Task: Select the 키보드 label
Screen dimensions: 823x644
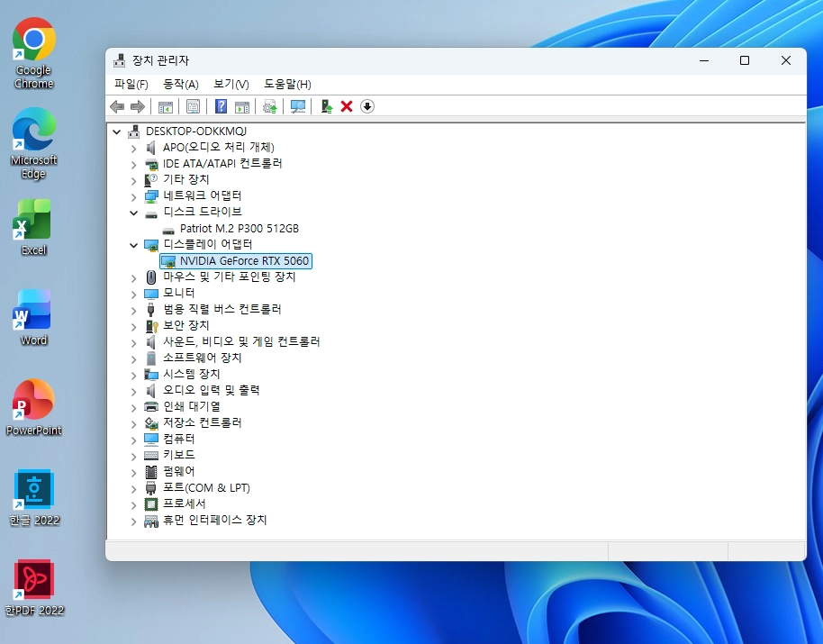Action: (179, 455)
